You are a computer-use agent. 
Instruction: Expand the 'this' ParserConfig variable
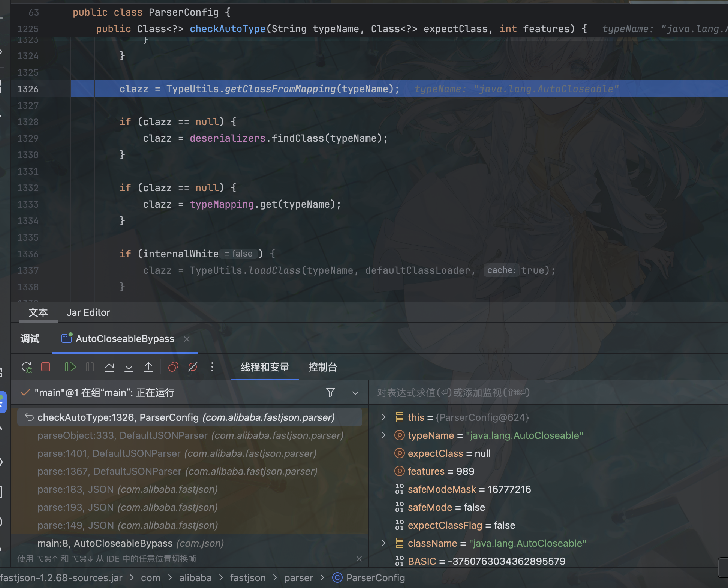(383, 417)
